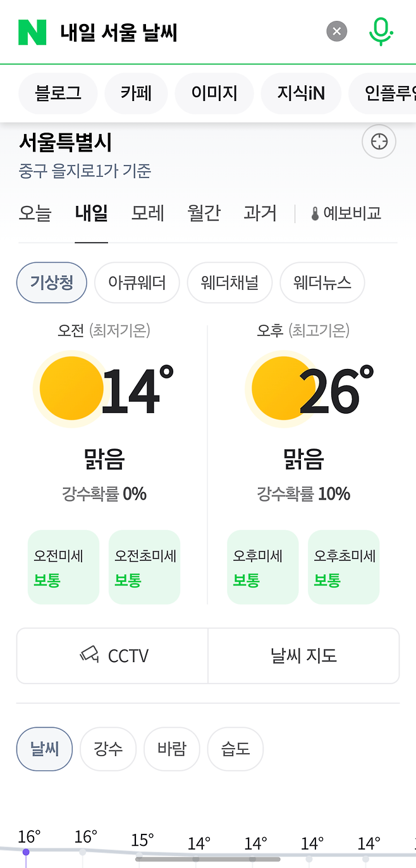
Task: Select 웨더뉴스 forecast source
Action: click(x=322, y=282)
